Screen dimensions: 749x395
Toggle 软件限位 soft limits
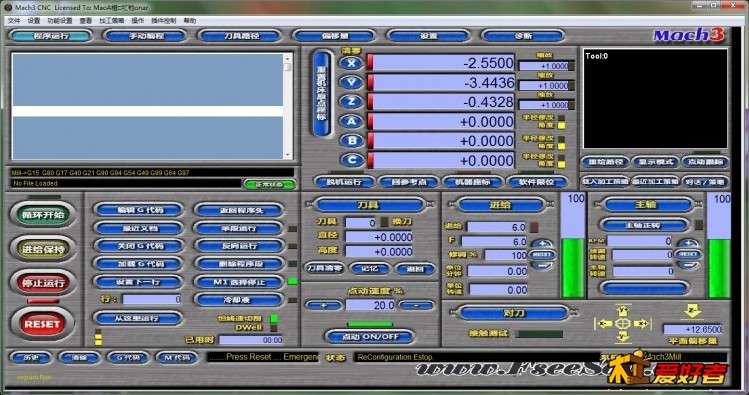[x=537, y=182]
